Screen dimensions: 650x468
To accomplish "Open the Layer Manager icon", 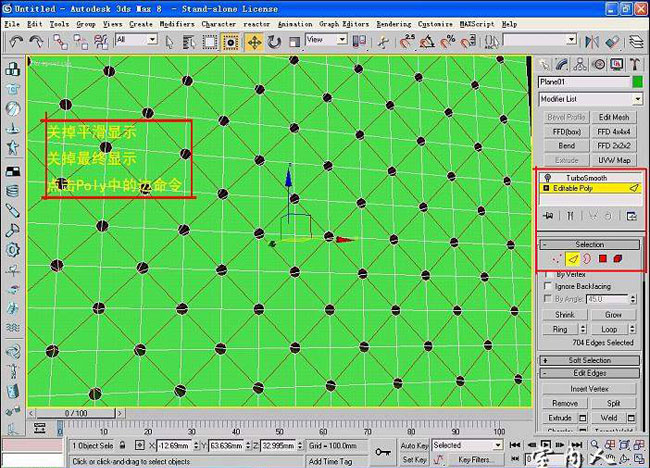I will point(635,42).
